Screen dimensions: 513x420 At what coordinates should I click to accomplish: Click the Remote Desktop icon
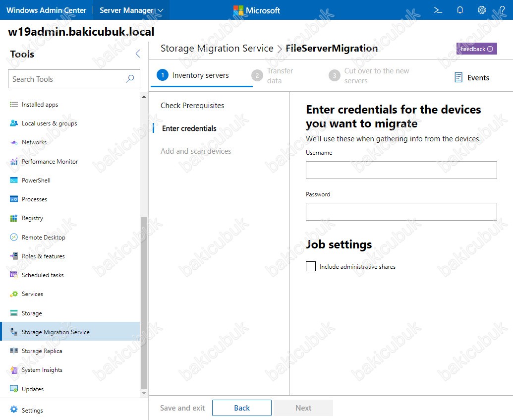(x=14, y=237)
